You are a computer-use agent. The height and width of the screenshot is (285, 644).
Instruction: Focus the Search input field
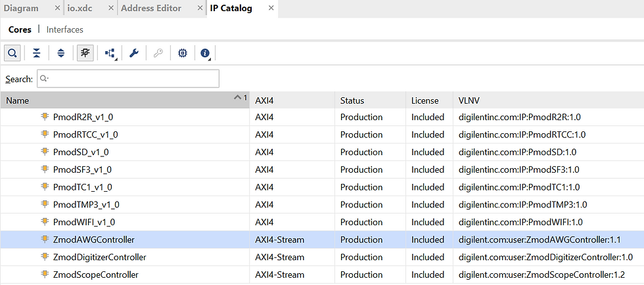128,78
